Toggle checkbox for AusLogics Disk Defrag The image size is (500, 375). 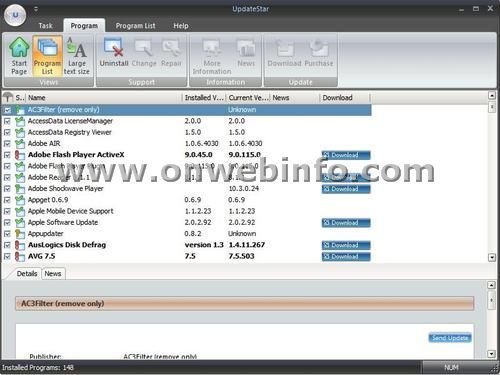point(7,245)
